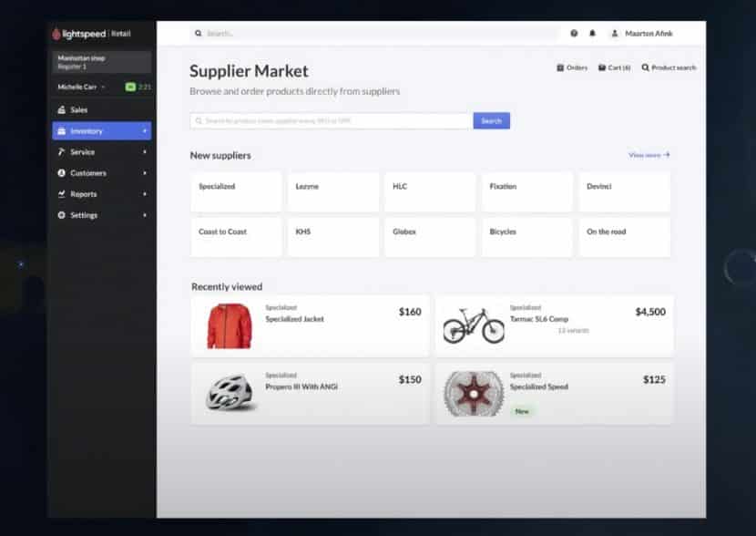Viewport: 756px width, 536px height.
Task: Click the Tarmac SL6 Comp product name
Action: coord(539,319)
